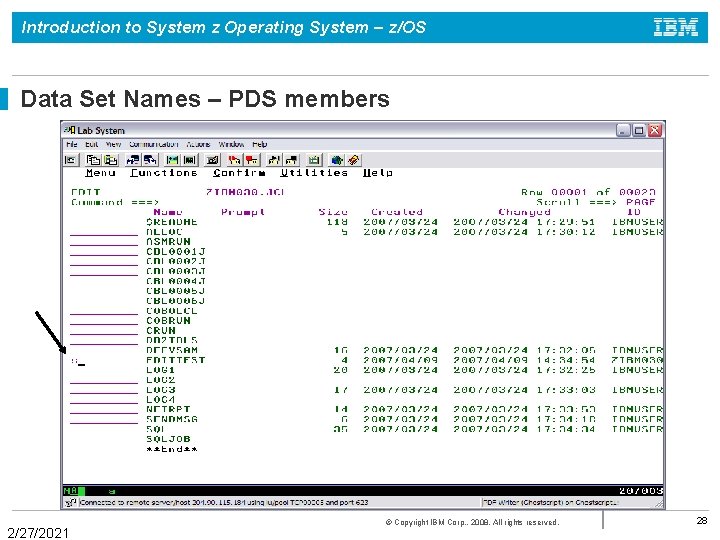Click member name SQLJOB
Screen dimensions: 720x540
(x=168, y=439)
